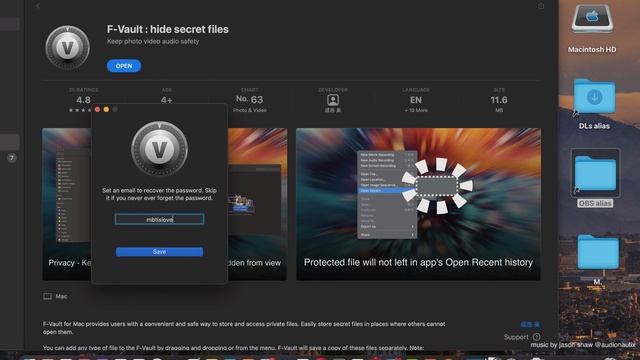Screen dimensions: 640x360
Task: Click the F-Vault app icon in the App Store header
Action: [x=67, y=47]
